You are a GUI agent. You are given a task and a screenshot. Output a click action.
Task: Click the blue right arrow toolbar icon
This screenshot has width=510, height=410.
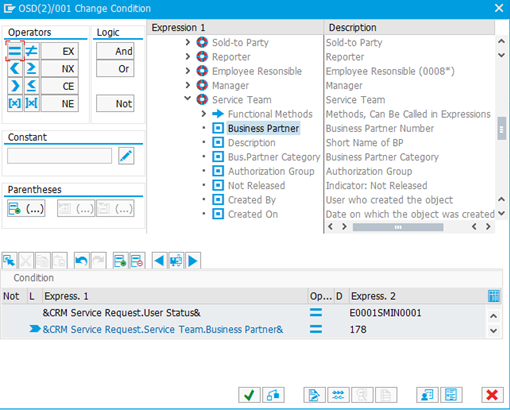click(193, 261)
